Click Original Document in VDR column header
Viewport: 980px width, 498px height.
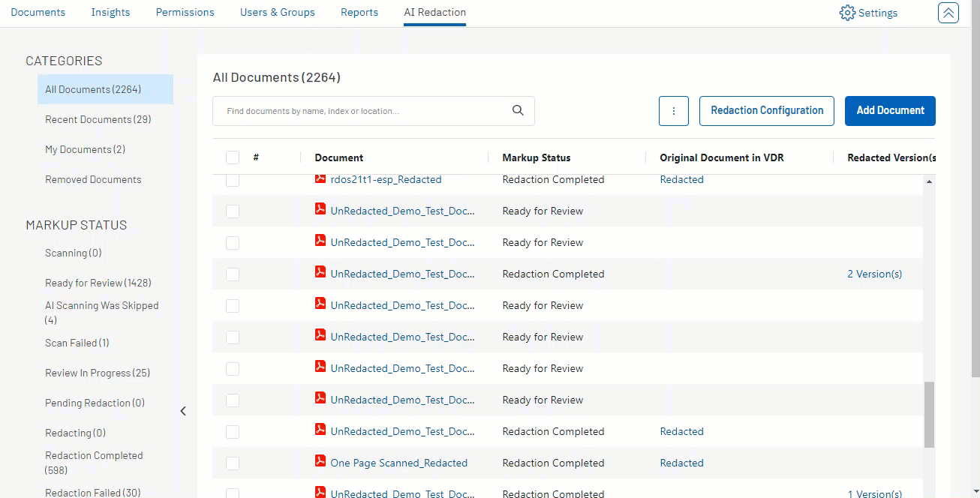[x=722, y=157]
